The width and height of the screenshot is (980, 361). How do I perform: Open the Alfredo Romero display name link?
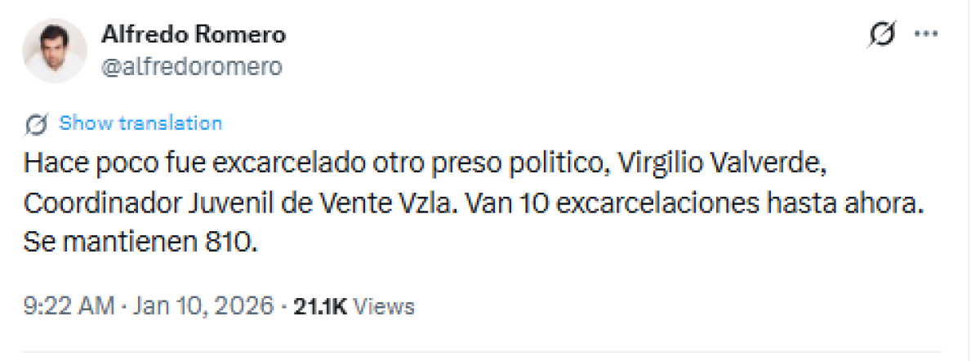(193, 35)
